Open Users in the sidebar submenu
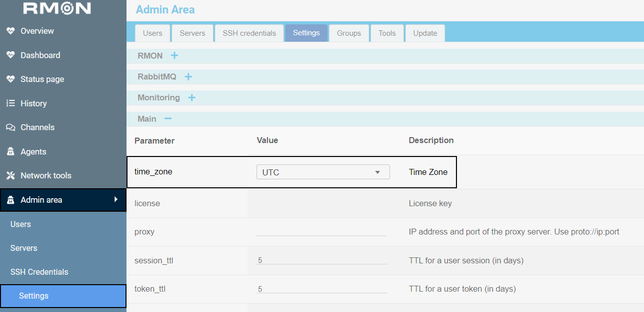 [x=20, y=224]
